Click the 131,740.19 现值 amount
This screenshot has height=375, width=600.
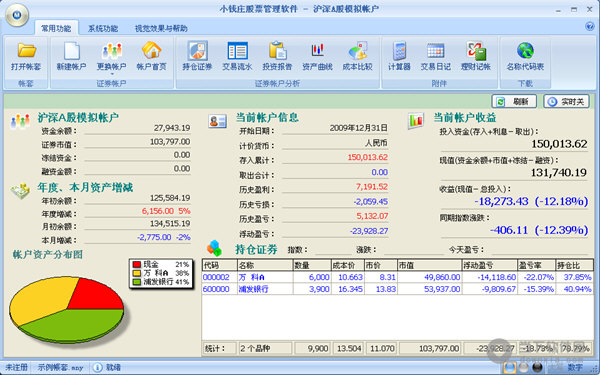pos(559,173)
